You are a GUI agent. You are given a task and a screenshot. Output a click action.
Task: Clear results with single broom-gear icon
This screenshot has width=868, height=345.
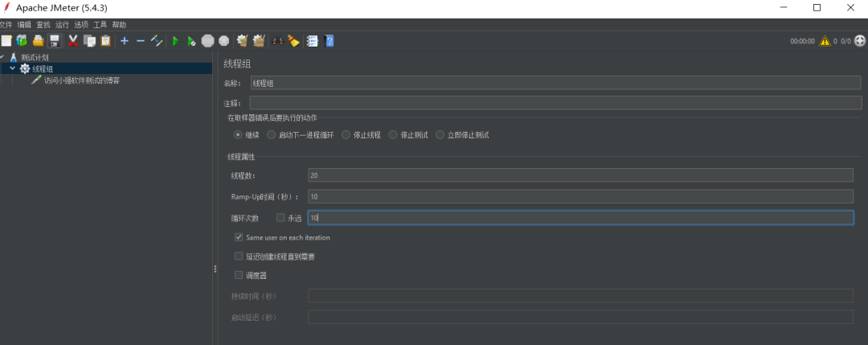click(x=242, y=40)
